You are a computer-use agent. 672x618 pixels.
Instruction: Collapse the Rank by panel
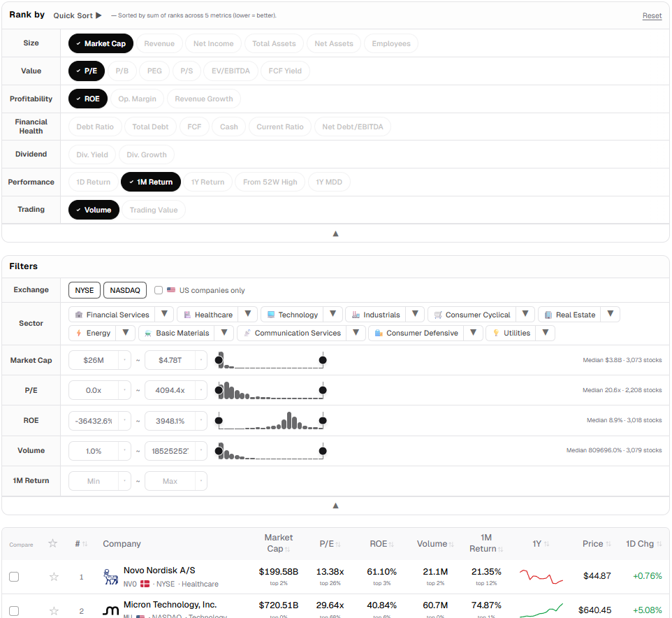click(x=335, y=233)
